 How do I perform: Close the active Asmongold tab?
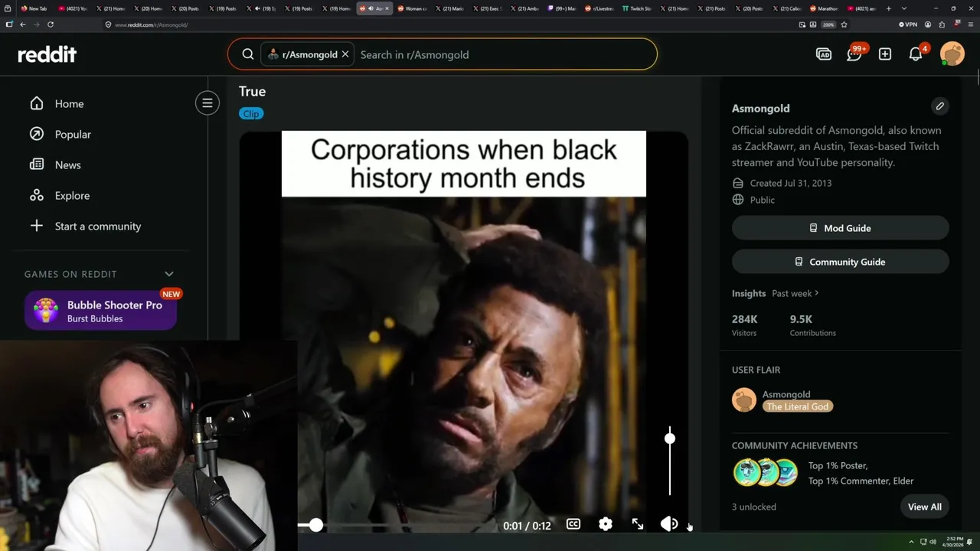(x=387, y=8)
